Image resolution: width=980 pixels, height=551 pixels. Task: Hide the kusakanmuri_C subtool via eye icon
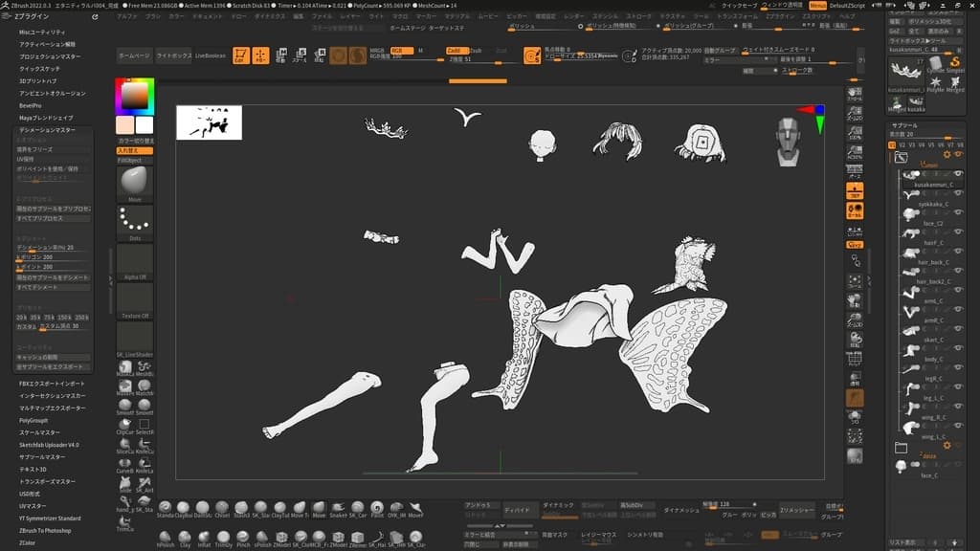(x=958, y=174)
